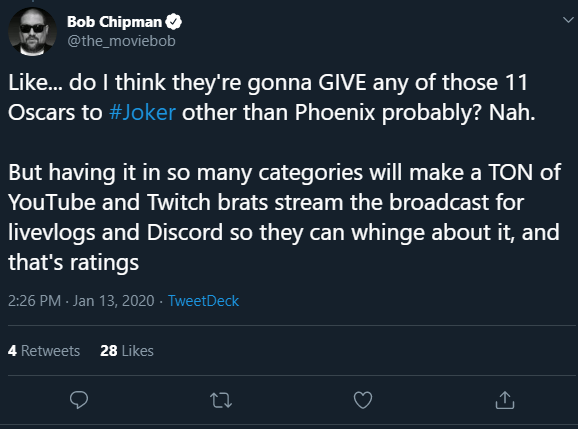Image resolution: width=578 pixels, height=429 pixels.
Task: Open the Bob Chipman display name
Action: click(114, 22)
